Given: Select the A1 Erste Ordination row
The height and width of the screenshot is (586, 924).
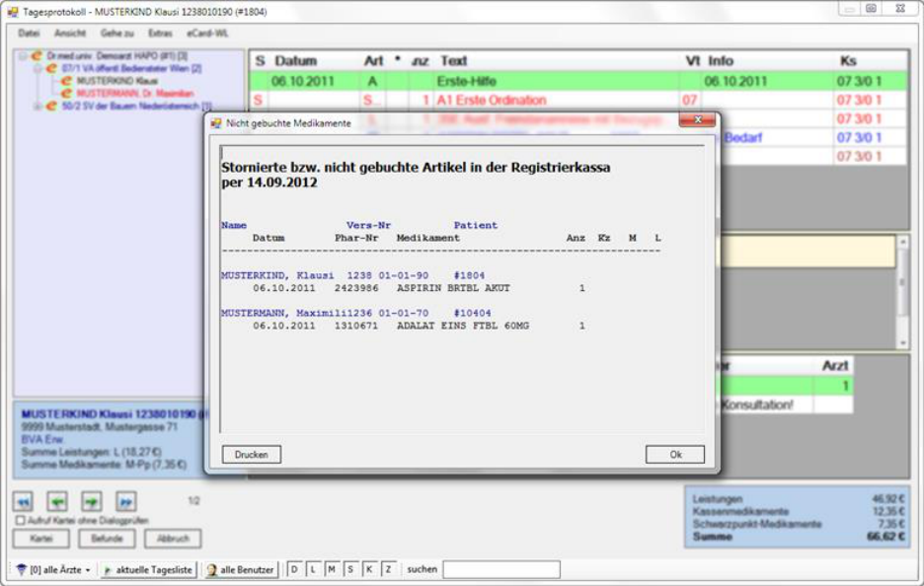Looking at the screenshot, I should point(578,100).
